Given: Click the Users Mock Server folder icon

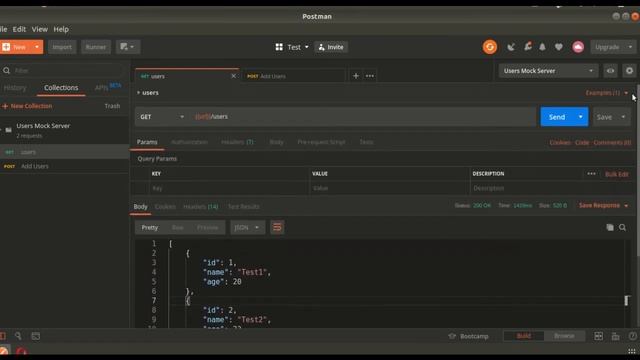Looking at the screenshot, I should 9,130.
